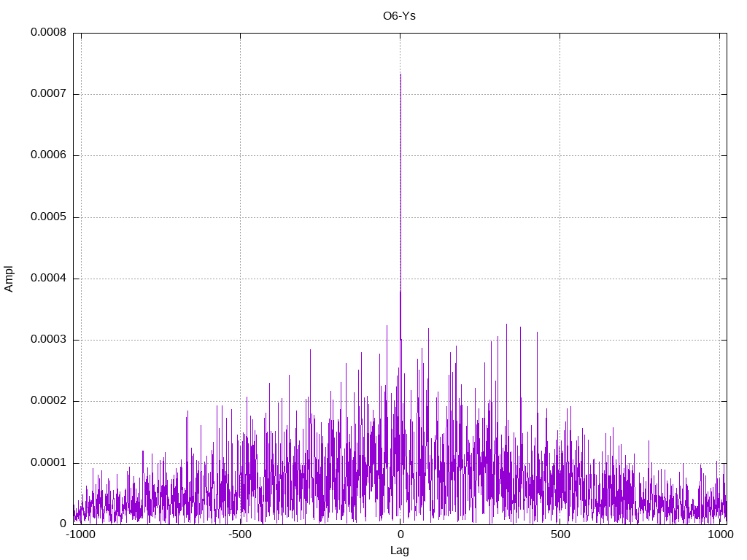Screen dimensions: 747x560
Task: Click the Y-axis tick value 0.0001
Action: 49,463
